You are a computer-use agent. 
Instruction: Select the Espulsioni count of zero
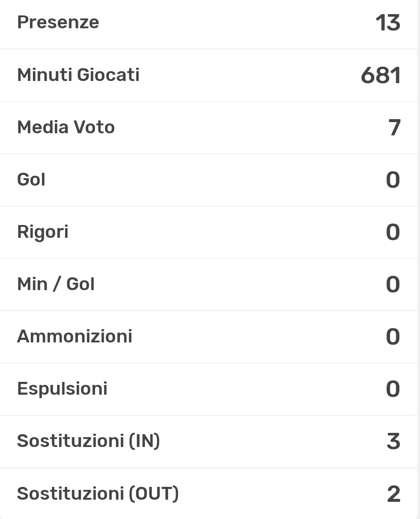(x=393, y=389)
